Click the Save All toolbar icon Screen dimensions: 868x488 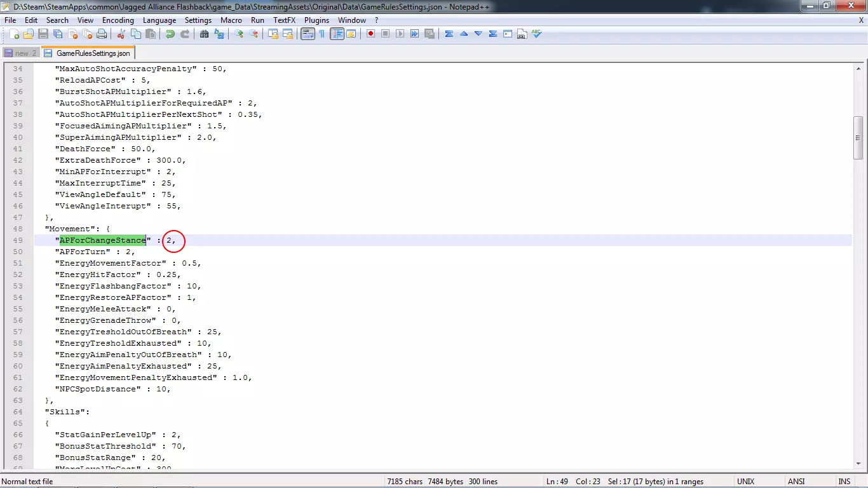[x=58, y=34]
